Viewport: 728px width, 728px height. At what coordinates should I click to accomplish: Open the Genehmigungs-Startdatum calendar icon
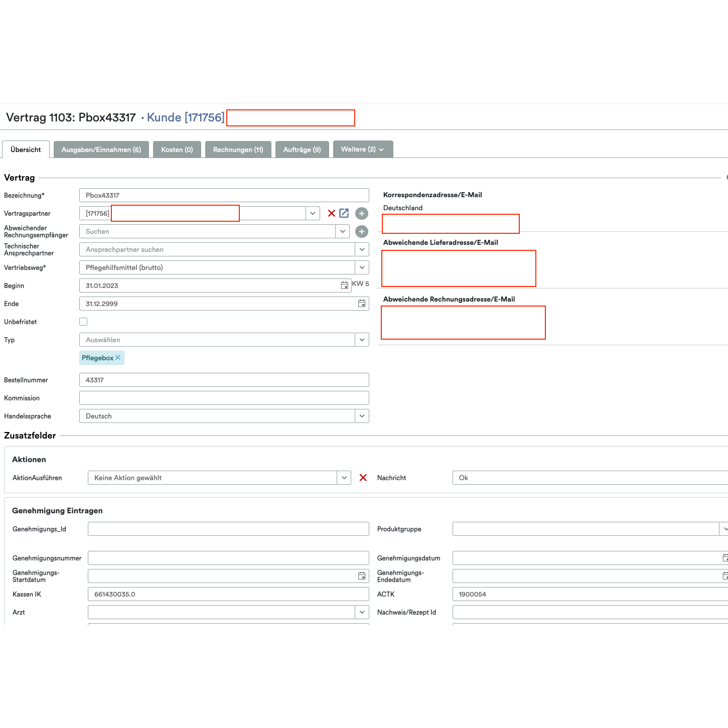coord(362,575)
